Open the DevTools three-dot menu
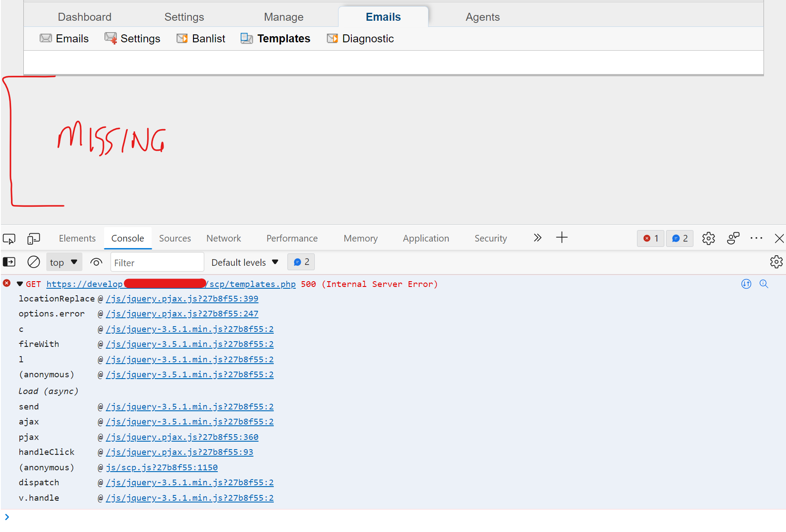786x532 pixels. (756, 238)
